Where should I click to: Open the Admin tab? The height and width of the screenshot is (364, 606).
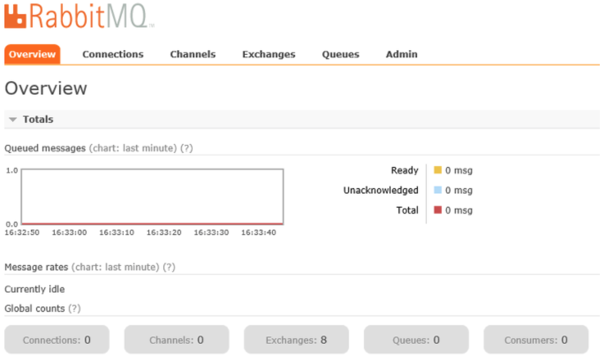(401, 54)
